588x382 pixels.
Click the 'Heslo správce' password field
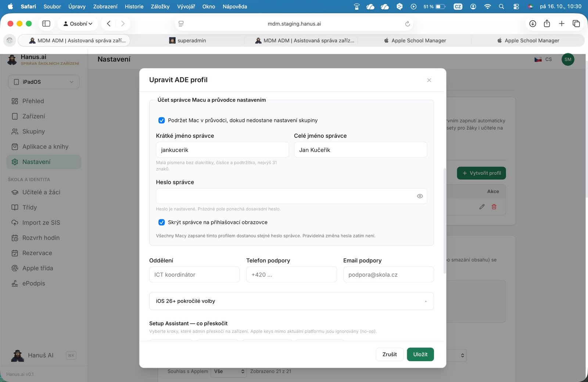[291, 196]
